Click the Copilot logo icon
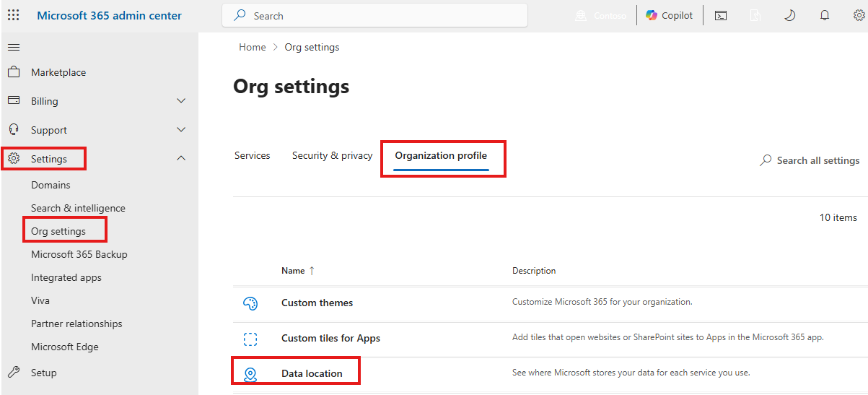This screenshot has height=395, width=868. click(x=652, y=15)
